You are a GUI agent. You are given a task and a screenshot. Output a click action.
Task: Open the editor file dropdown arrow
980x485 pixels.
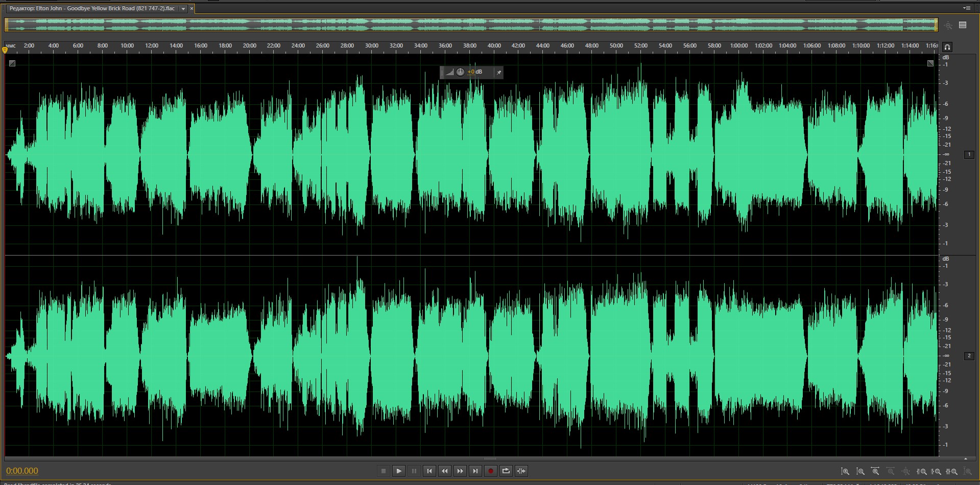point(183,9)
